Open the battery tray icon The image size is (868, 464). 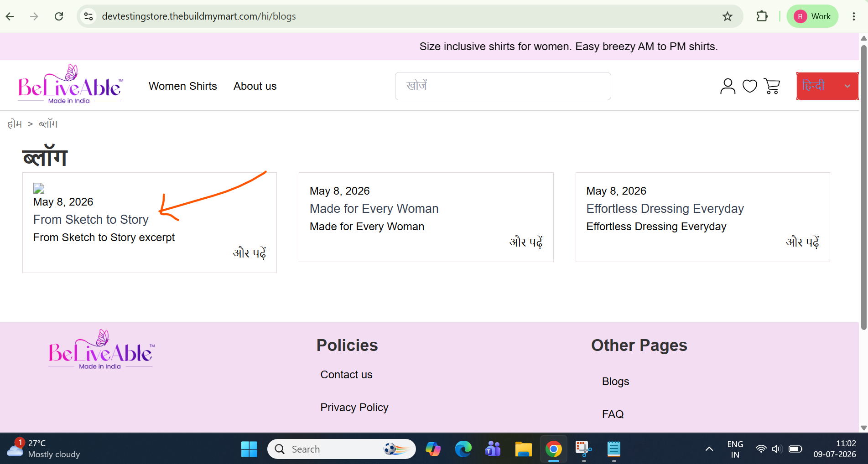(x=795, y=449)
